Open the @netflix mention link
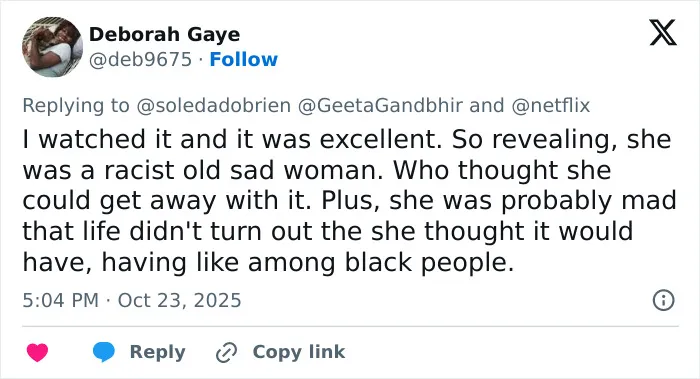 click(x=550, y=106)
